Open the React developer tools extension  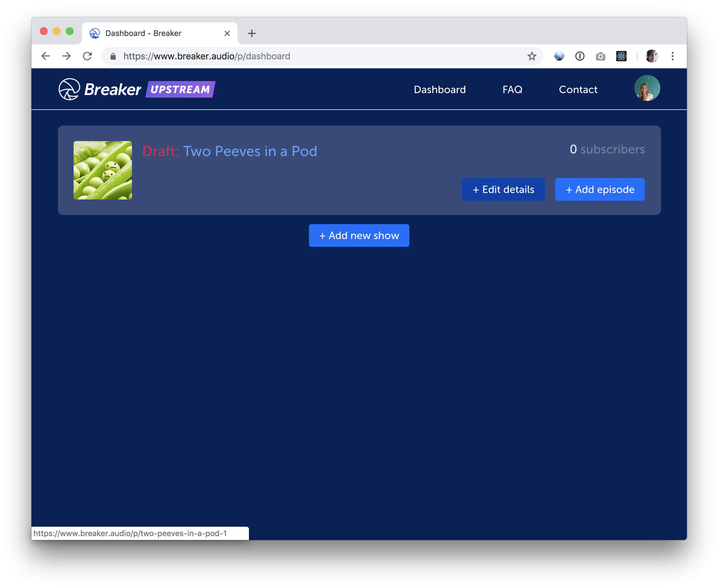click(621, 56)
